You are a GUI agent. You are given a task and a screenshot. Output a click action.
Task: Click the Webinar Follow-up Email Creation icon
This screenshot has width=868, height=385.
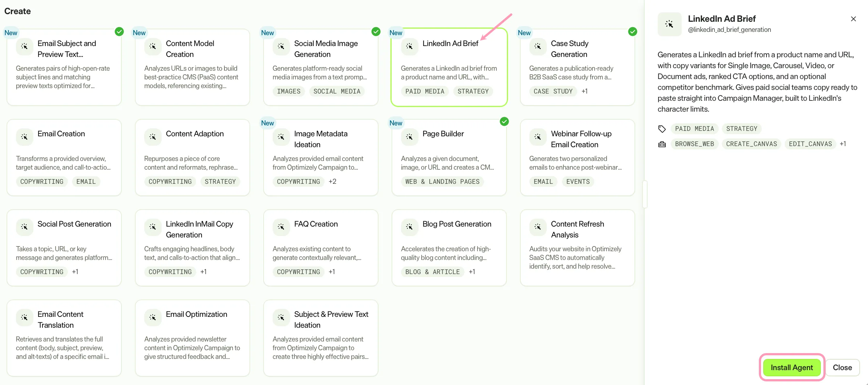pos(538,137)
